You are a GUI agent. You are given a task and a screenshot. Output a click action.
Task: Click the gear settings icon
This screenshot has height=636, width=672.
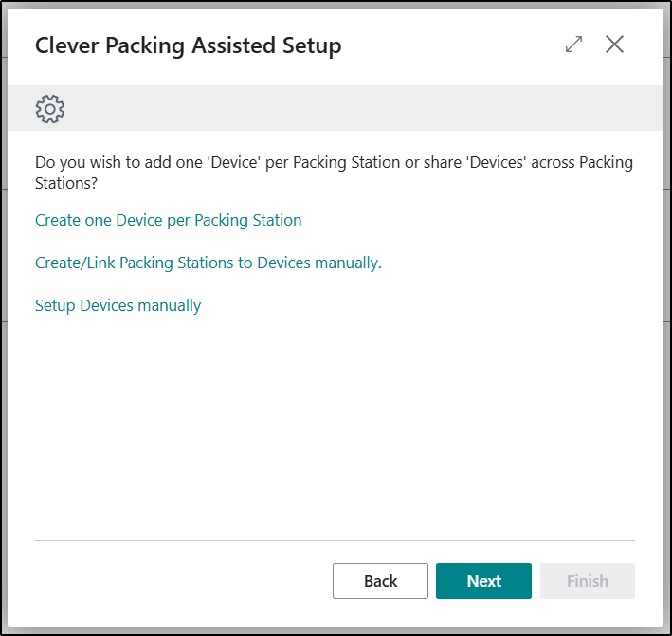click(49, 109)
